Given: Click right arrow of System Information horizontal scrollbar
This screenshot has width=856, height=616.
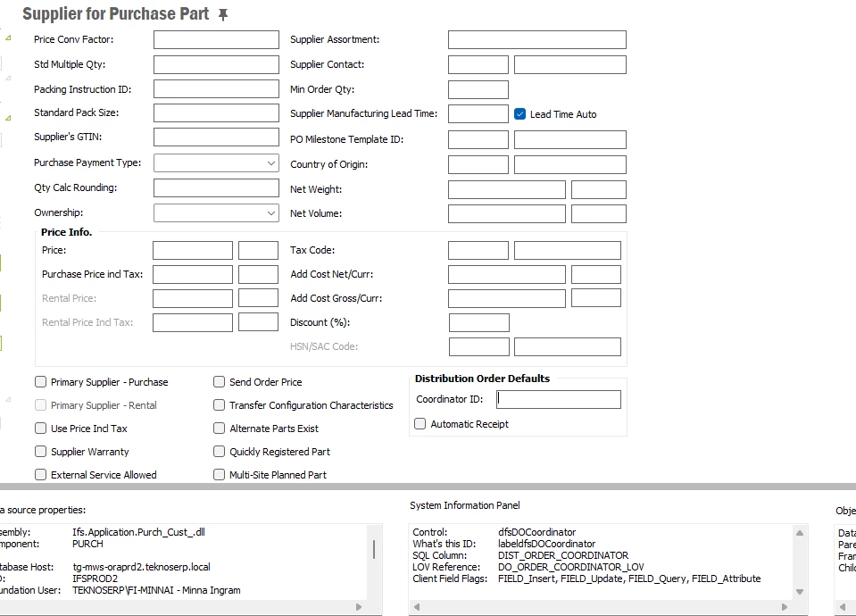Looking at the screenshot, I should pos(785,607).
